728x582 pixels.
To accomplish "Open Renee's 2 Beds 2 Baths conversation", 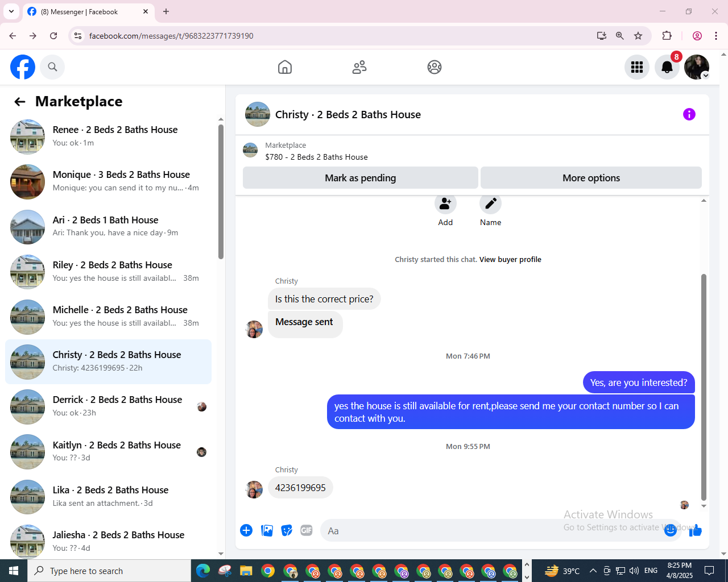I will pyautogui.click(x=108, y=136).
